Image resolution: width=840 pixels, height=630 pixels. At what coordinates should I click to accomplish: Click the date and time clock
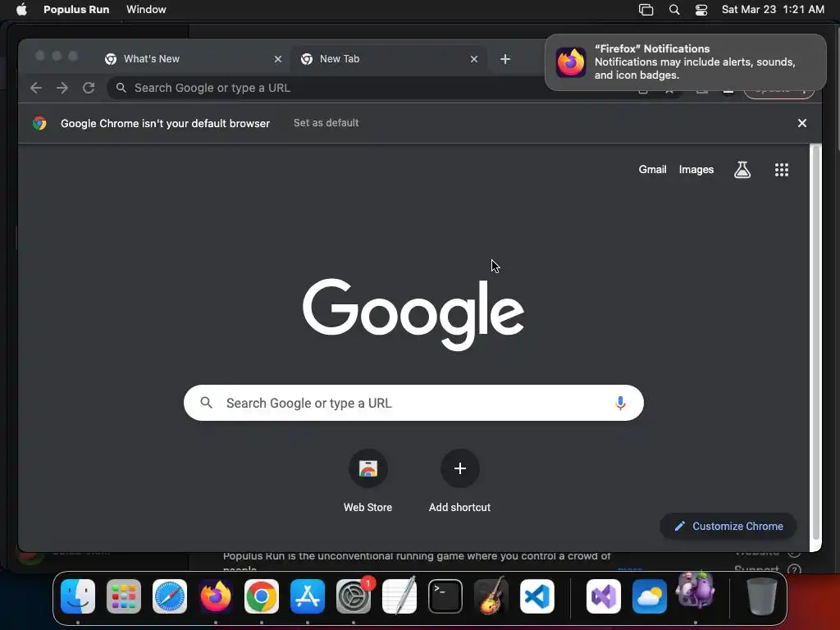(773, 10)
